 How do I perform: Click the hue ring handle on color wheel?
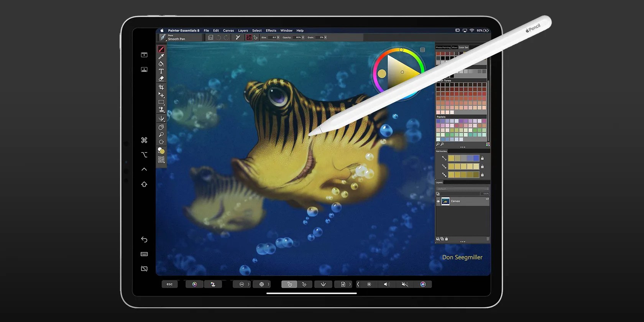(x=401, y=50)
